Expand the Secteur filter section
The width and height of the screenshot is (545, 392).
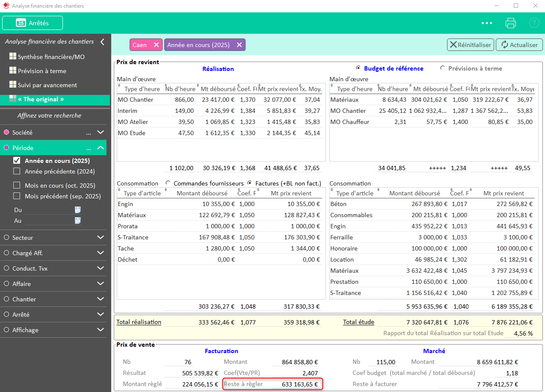(x=100, y=237)
